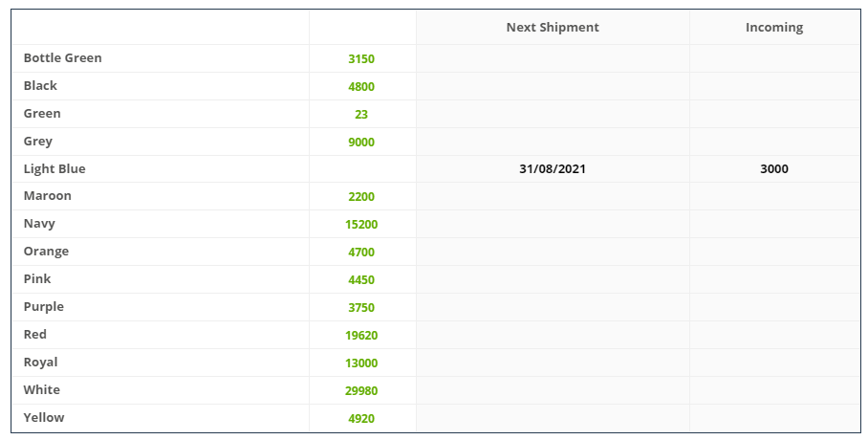Click Bottle Green stock value 3150
The width and height of the screenshot is (868, 440).
[x=361, y=58]
